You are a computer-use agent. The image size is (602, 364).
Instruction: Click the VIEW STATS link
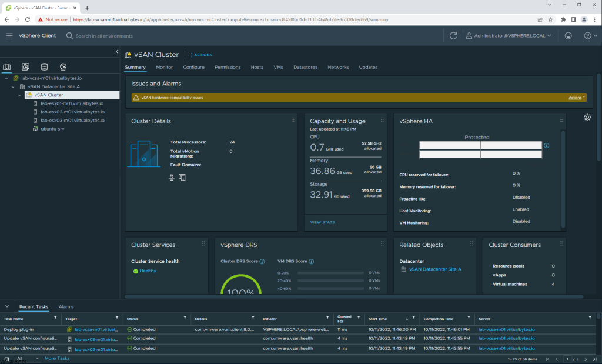322,222
